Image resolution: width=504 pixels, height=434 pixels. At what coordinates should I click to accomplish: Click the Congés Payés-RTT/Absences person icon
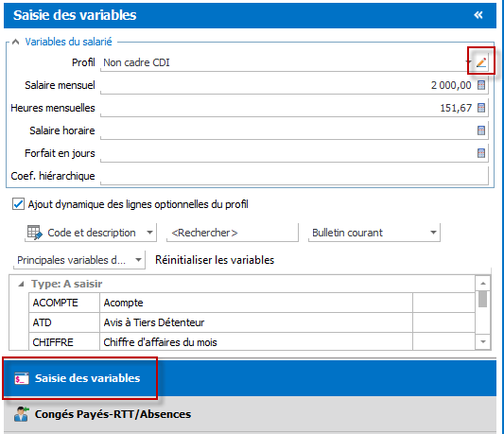point(21,414)
